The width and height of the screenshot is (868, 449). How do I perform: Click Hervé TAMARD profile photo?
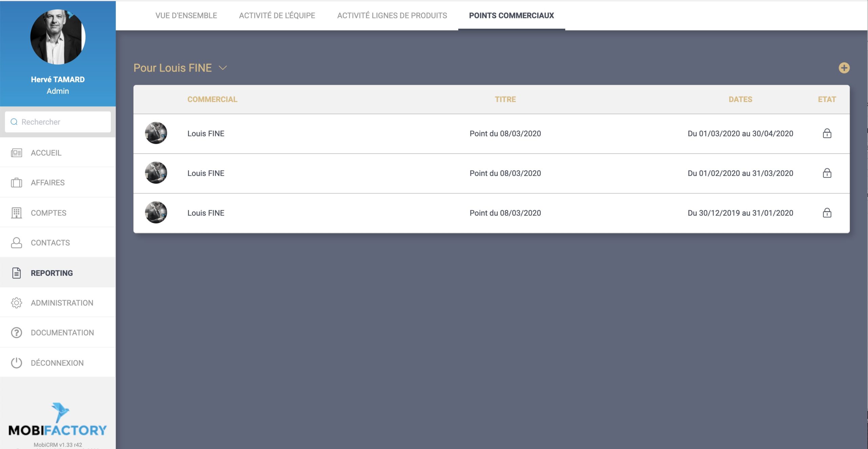[x=58, y=37]
